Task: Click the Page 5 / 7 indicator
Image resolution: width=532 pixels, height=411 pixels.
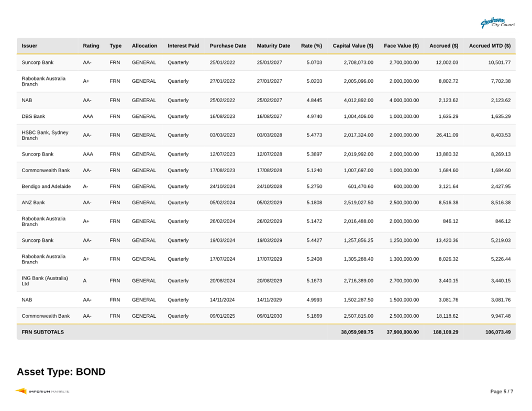Action: 502,392
